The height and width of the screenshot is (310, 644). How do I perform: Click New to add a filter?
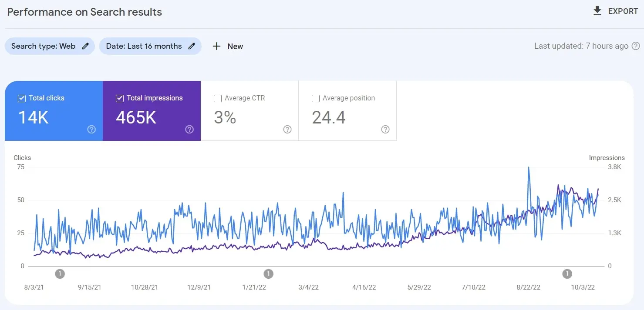coord(227,46)
